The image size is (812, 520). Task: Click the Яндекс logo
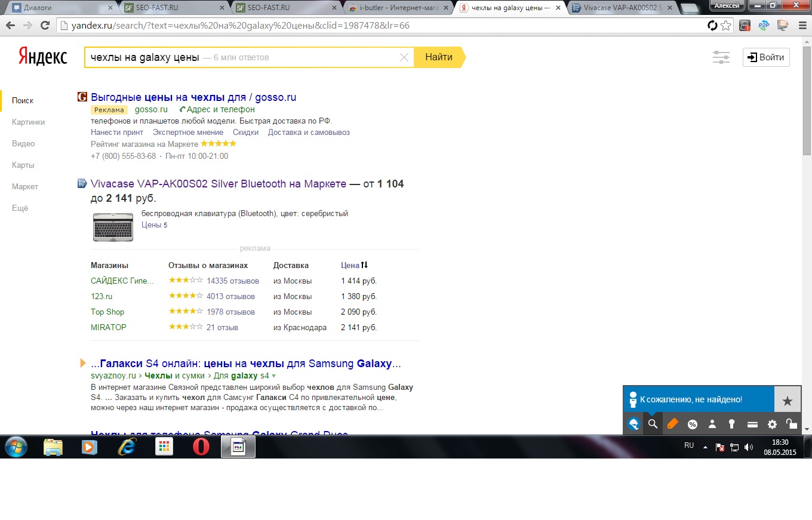point(42,57)
